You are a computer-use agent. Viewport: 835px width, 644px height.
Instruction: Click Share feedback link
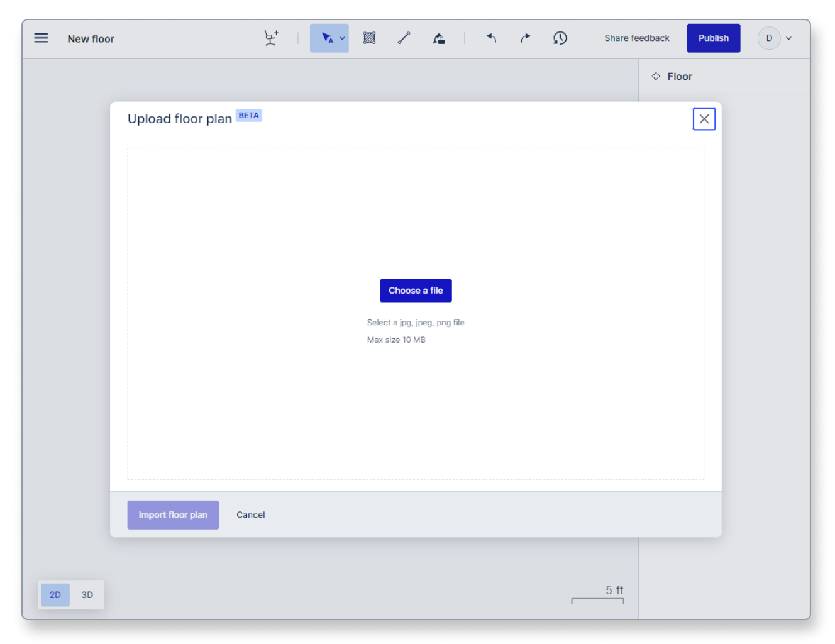point(636,38)
